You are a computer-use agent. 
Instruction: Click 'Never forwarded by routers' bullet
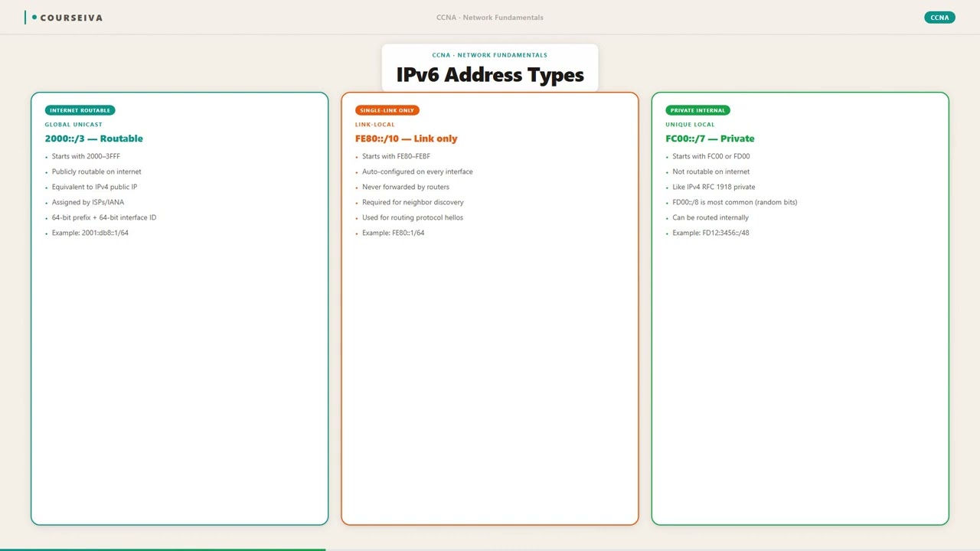click(x=406, y=187)
